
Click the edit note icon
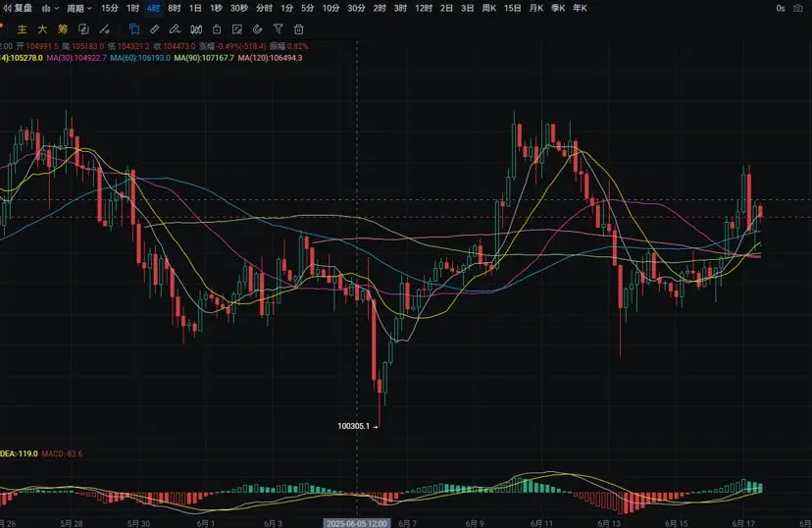point(237,29)
